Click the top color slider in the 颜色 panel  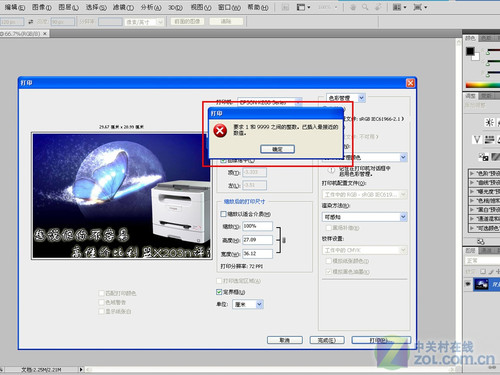pyautogui.click(x=493, y=51)
